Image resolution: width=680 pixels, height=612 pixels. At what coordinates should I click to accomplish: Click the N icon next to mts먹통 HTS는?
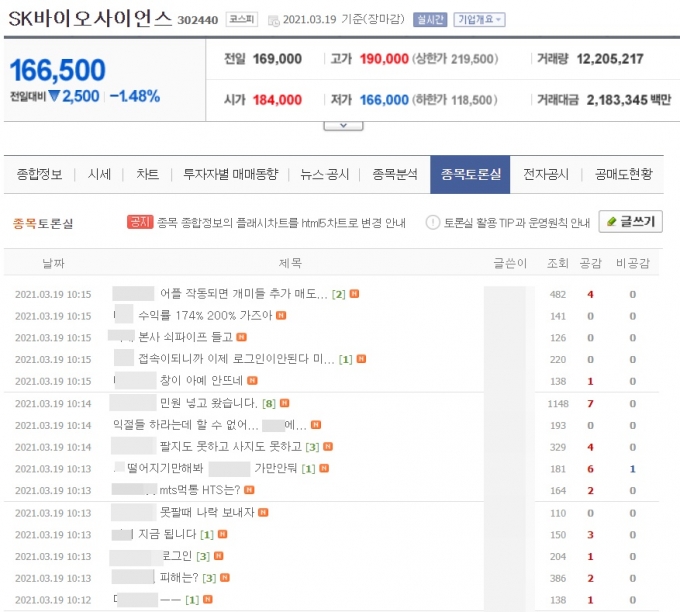coord(263,490)
